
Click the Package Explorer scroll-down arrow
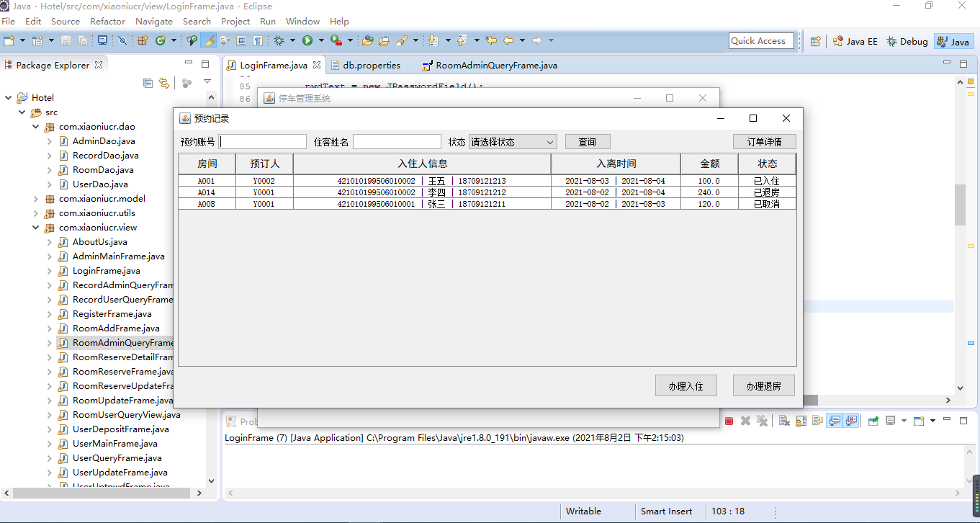tap(211, 480)
